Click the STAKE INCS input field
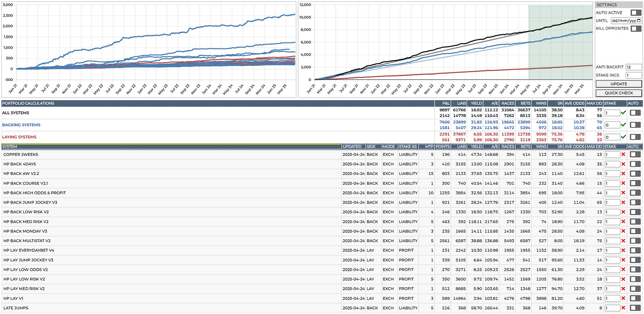 pos(633,76)
